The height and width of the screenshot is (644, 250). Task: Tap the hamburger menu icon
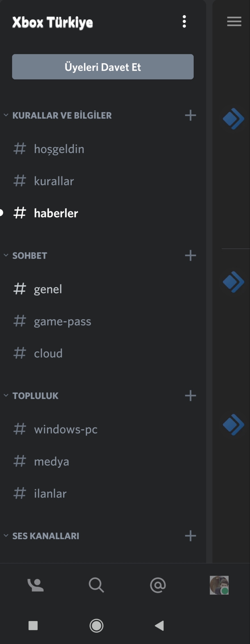point(234,22)
